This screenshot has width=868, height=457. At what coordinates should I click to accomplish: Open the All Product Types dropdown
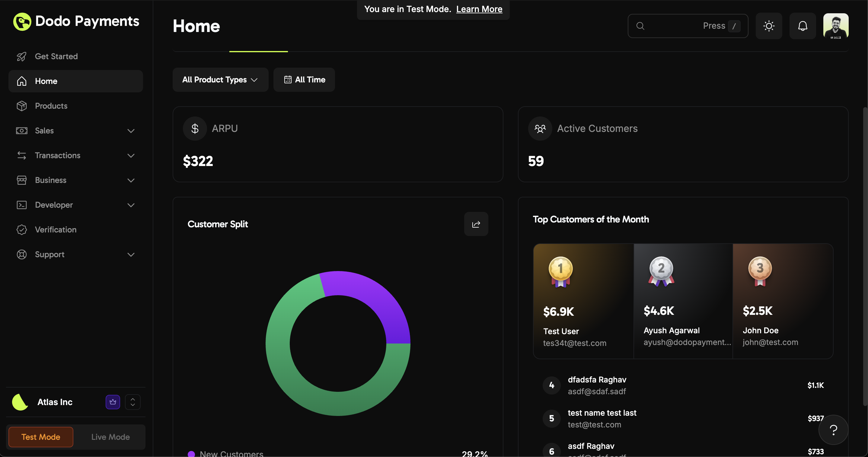click(220, 79)
